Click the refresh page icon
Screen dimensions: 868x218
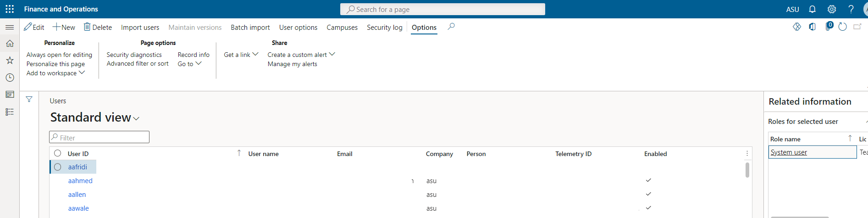(842, 27)
